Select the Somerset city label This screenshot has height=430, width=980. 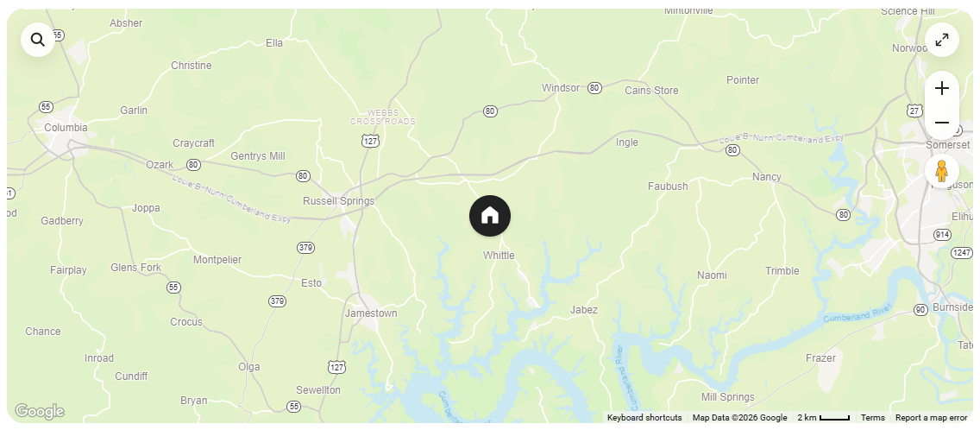coord(947,144)
